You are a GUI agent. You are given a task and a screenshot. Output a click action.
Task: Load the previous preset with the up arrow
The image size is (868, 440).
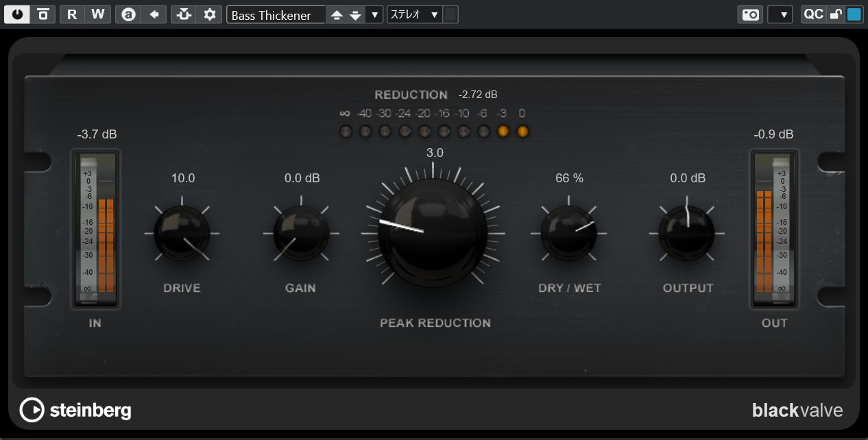point(336,15)
